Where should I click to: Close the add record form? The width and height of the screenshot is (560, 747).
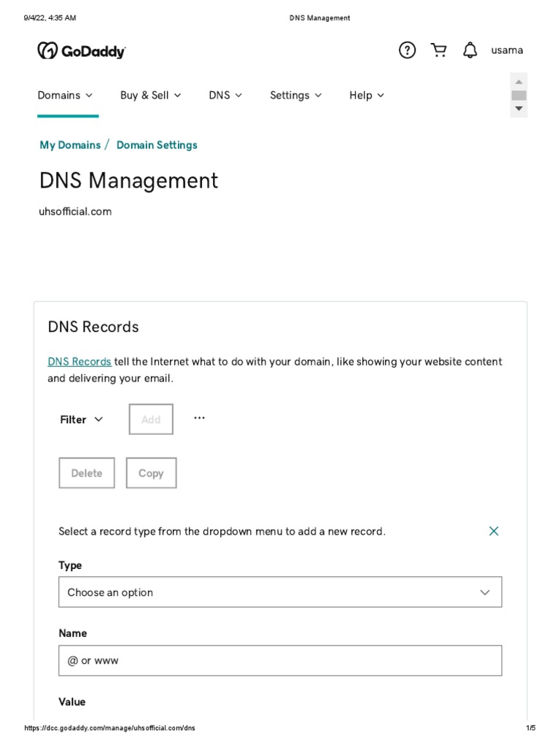coord(494,531)
